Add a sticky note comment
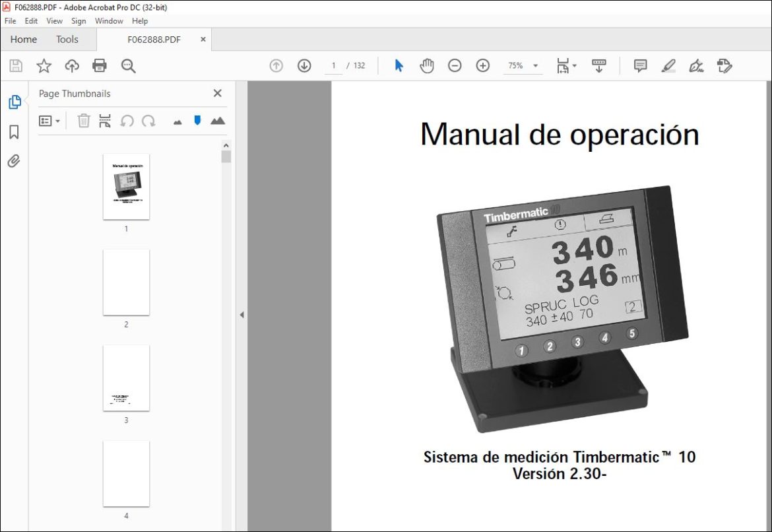 click(640, 65)
